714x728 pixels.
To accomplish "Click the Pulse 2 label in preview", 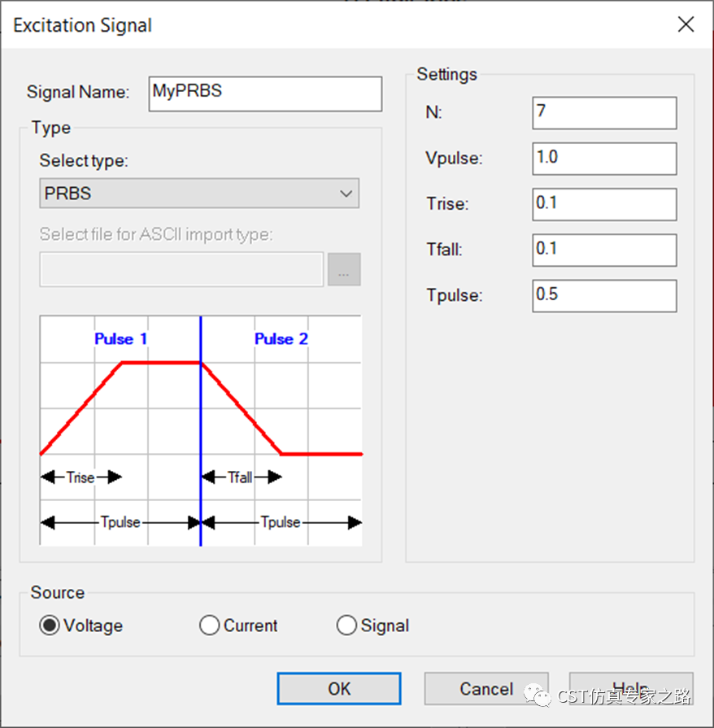I will [x=281, y=339].
